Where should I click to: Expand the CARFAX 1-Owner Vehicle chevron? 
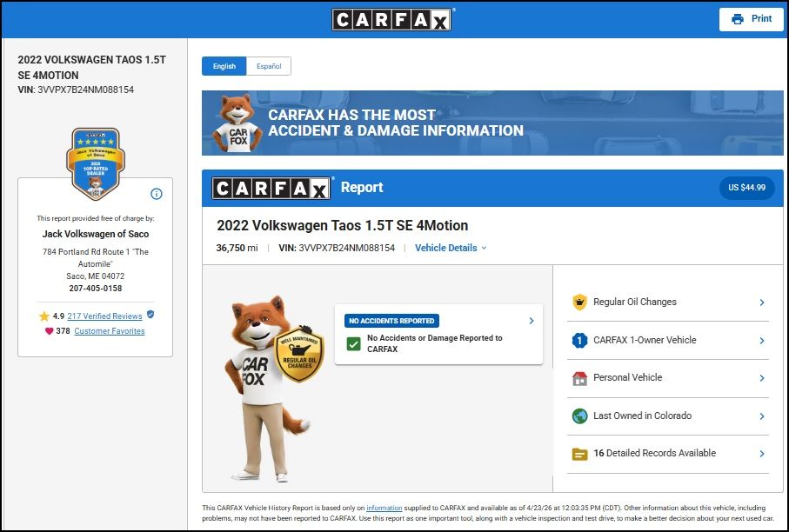click(761, 341)
